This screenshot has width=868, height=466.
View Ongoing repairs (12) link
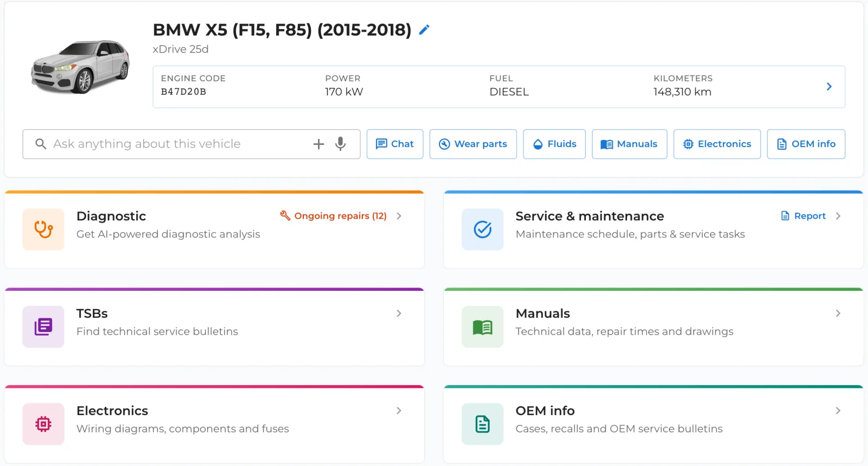334,216
